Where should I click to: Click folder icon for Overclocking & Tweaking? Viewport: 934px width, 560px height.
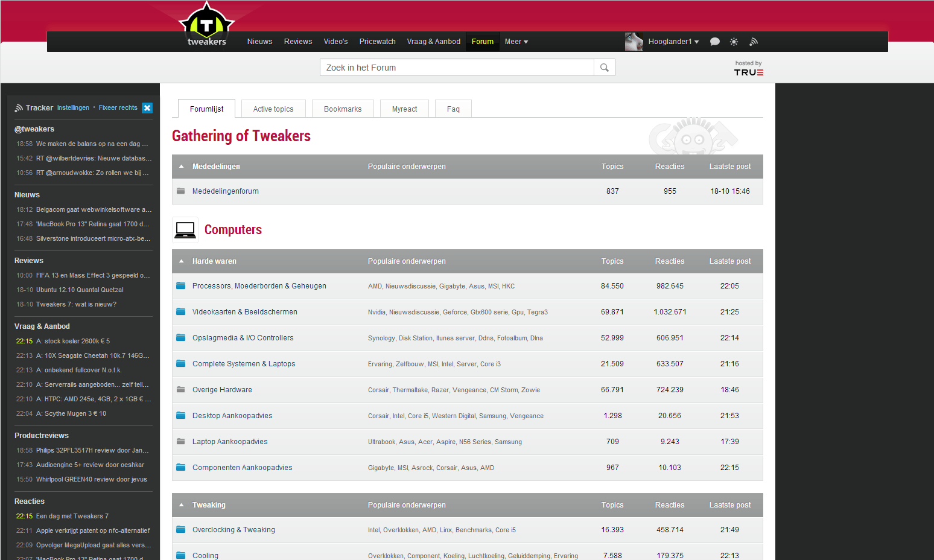[180, 529]
